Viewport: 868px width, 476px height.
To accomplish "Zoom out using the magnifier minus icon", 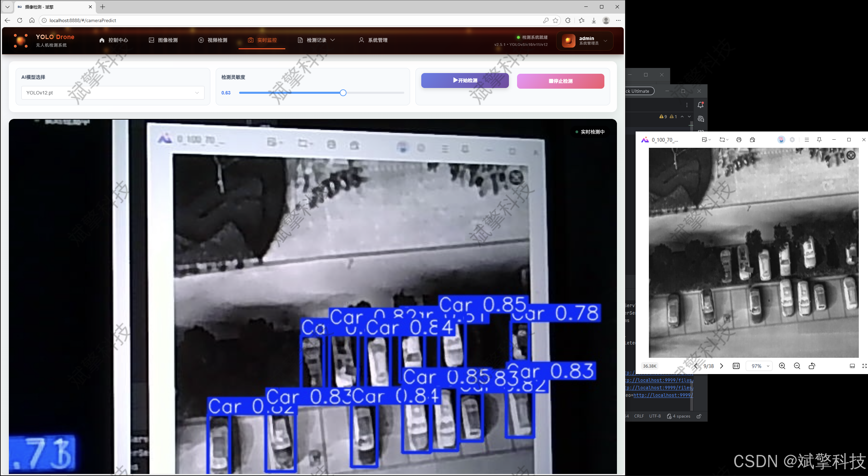I will pyautogui.click(x=797, y=366).
